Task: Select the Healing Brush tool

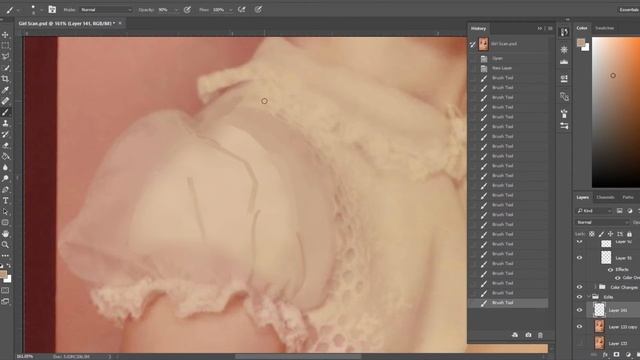Action: (x=5, y=101)
